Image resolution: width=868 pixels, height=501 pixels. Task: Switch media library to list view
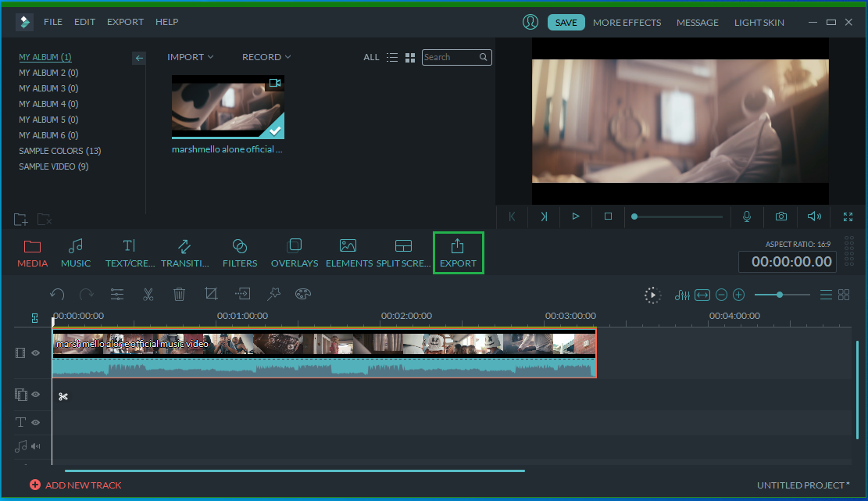392,58
